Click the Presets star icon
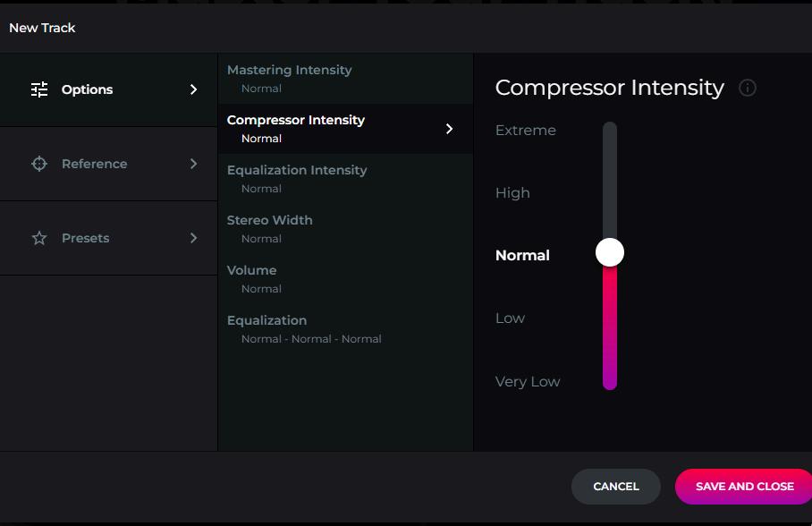 tap(39, 238)
